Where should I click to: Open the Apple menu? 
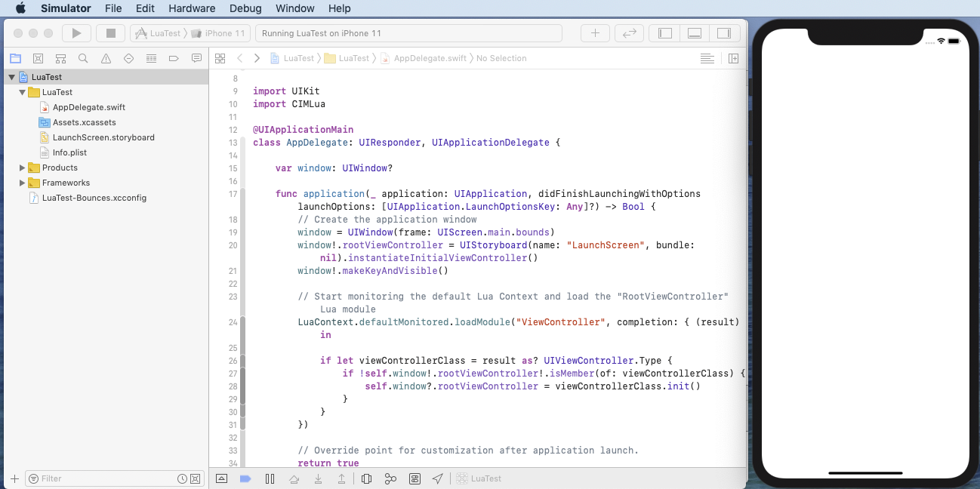click(20, 8)
